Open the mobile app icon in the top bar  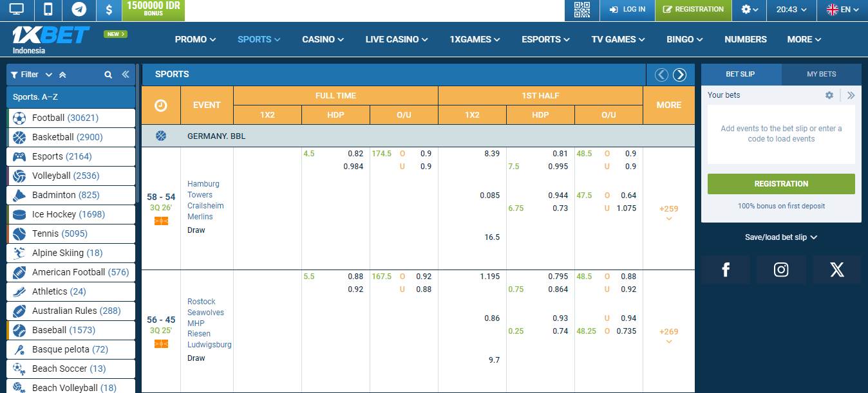48,10
